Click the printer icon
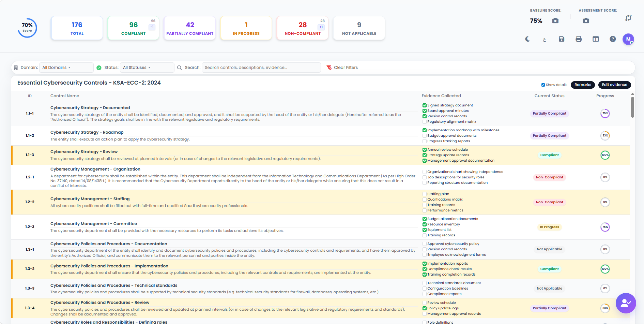This screenshot has height=324, width=644. click(x=579, y=39)
